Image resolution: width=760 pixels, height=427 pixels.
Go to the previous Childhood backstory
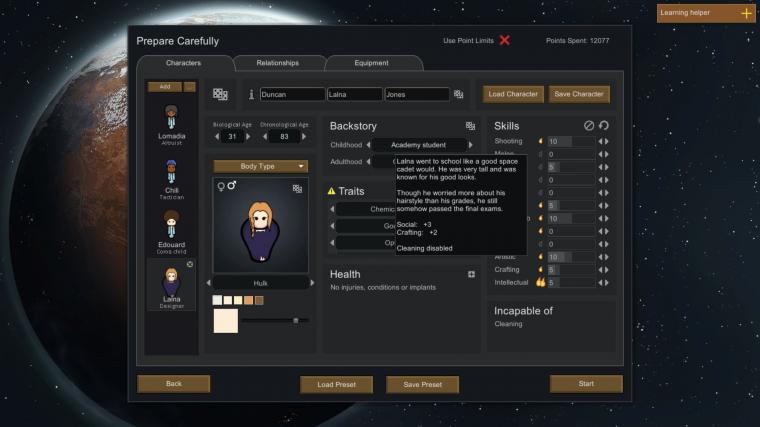point(368,145)
